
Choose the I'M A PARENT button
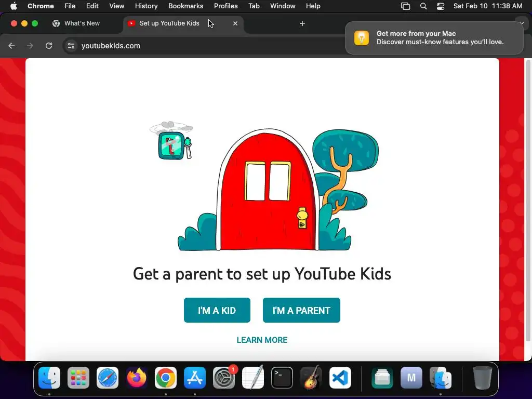(301, 310)
